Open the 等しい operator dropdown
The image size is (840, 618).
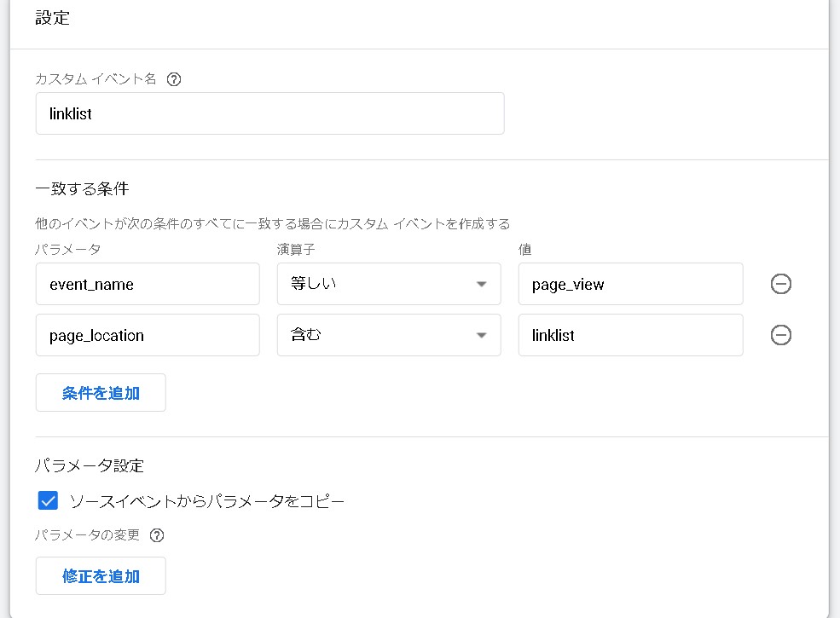[389, 284]
